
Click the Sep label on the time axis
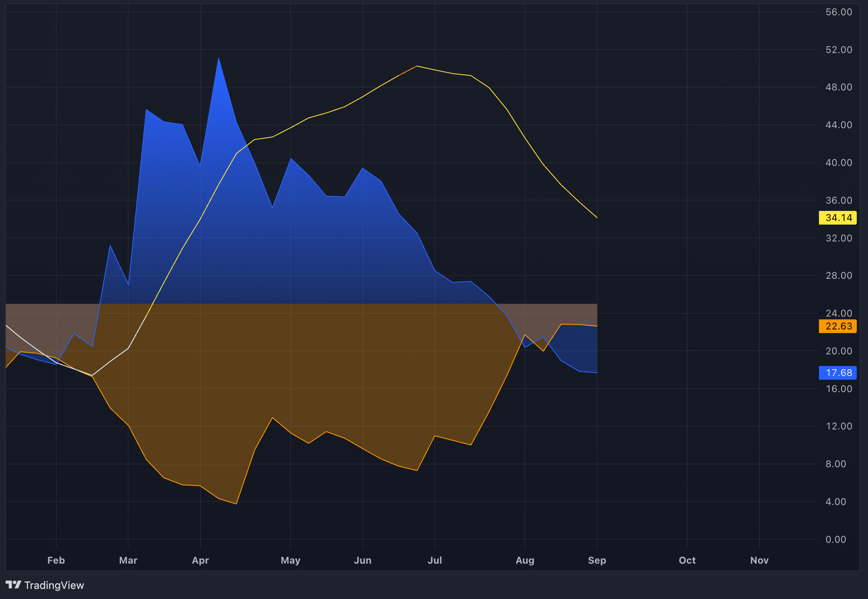pos(597,560)
